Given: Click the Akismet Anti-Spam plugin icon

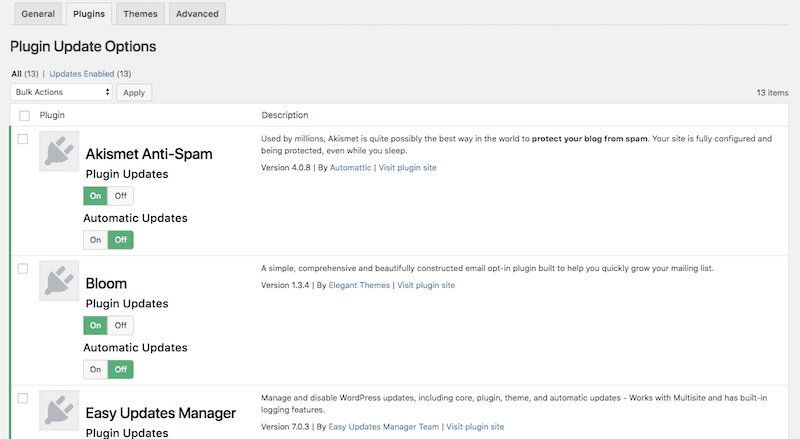Looking at the screenshot, I should point(59,152).
